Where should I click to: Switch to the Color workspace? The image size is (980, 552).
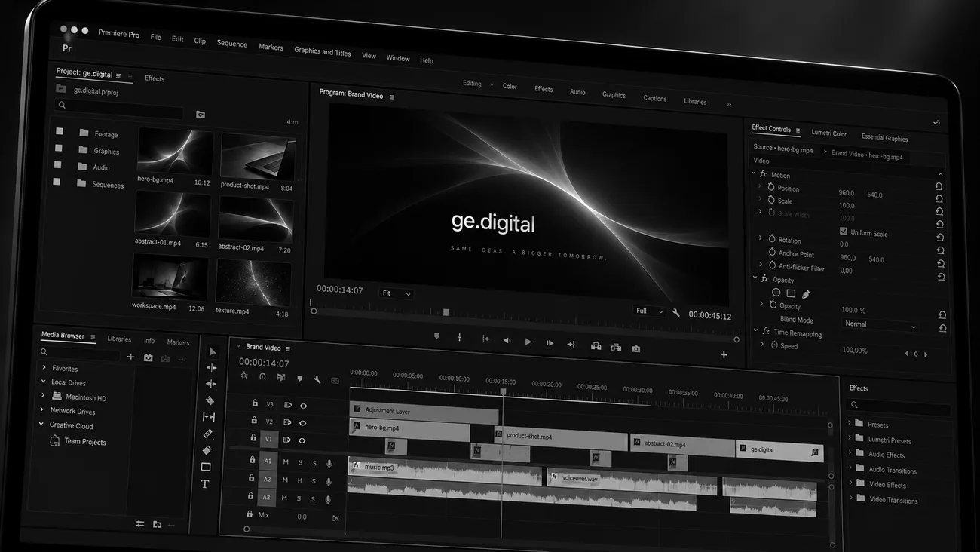[510, 86]
